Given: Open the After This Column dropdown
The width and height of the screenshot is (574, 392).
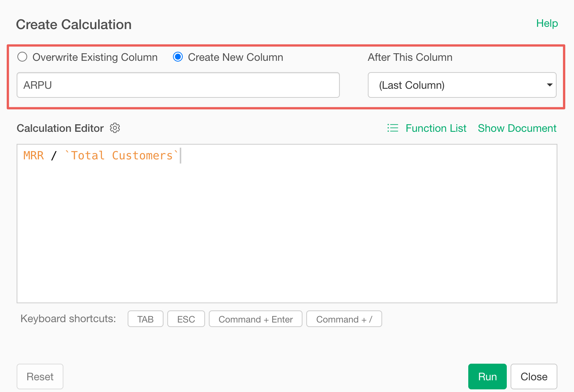Looking at the screenshot, I should 462,85.
